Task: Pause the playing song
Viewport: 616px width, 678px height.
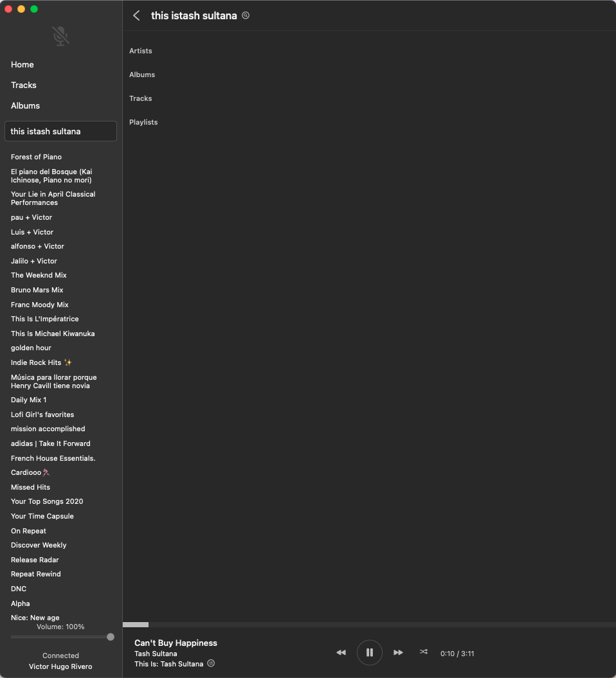Action: coord(370,652)
